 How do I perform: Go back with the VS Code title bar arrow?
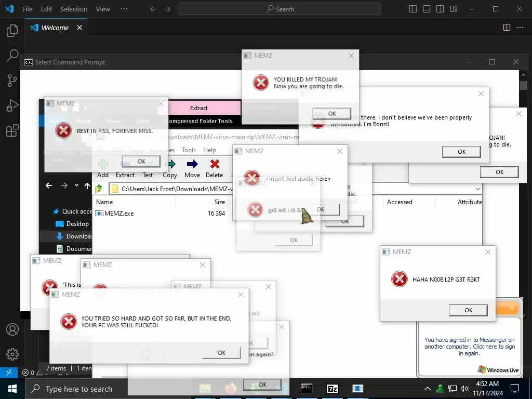point(153,9)
